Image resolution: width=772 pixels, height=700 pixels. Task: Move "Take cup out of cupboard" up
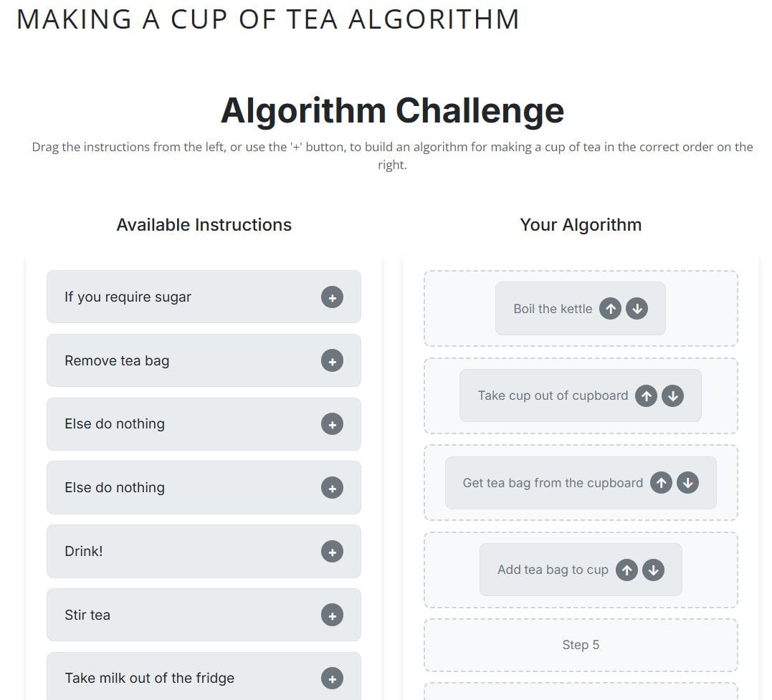tap(645, 395)
